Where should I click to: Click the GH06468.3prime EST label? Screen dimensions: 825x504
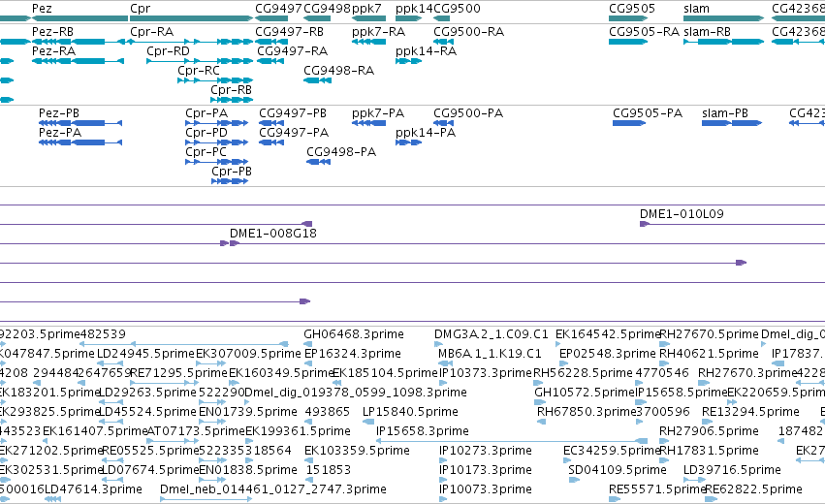click(x=354, y=334)
